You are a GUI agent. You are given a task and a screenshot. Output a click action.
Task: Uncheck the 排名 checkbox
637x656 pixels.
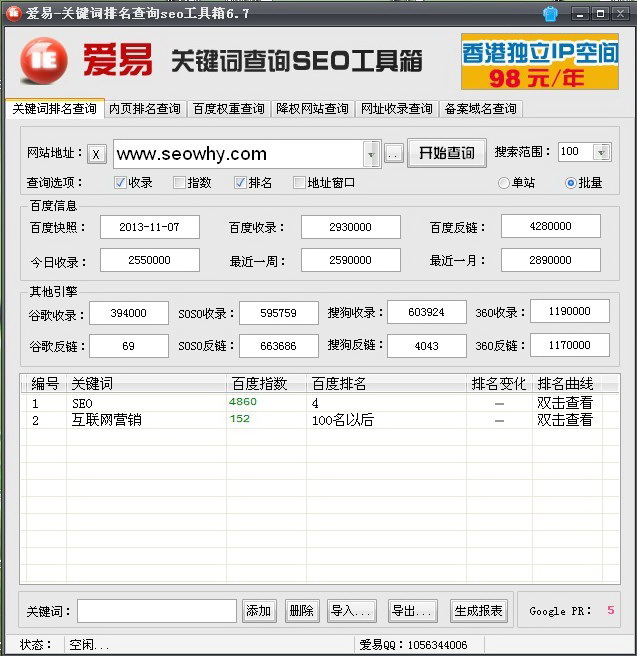[240, 182]
